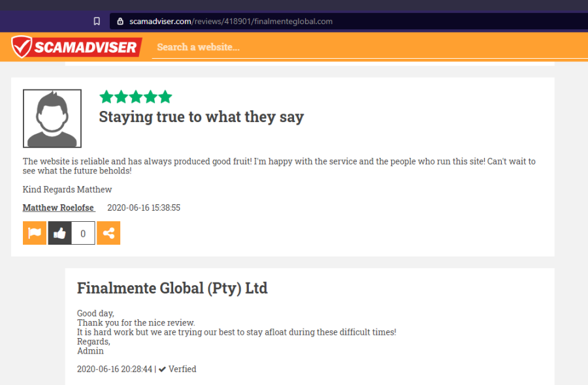Click the Verified checkmark on the reply

click(163, 369)
